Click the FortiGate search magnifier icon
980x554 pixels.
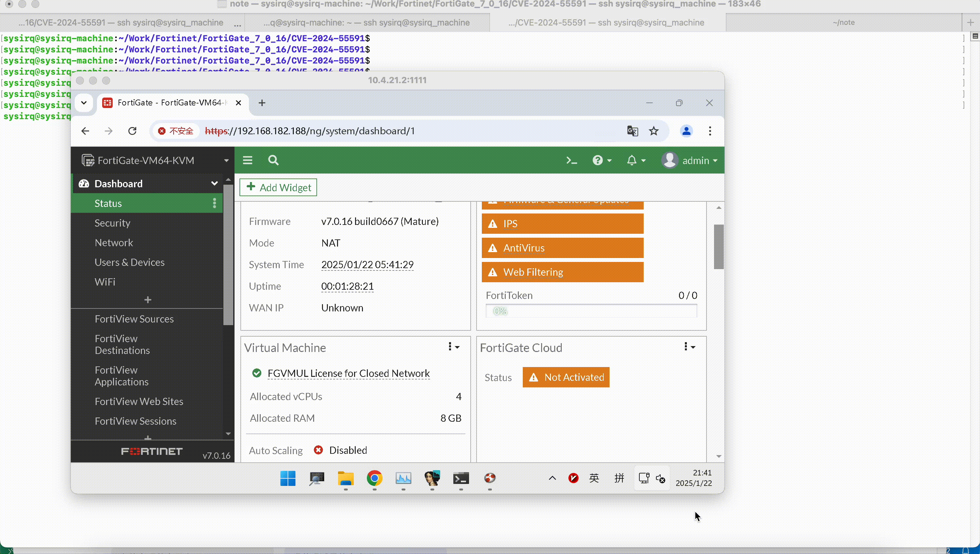(x=273, y=160)
